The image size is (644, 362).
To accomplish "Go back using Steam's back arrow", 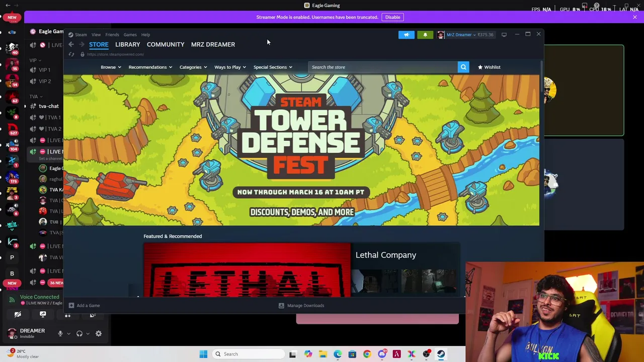I will pyautogui.click(x=71, y=44).
